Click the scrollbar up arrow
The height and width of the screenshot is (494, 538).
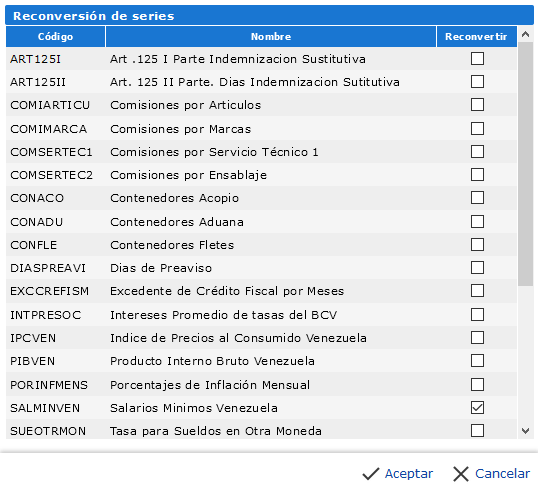(525, 34)
